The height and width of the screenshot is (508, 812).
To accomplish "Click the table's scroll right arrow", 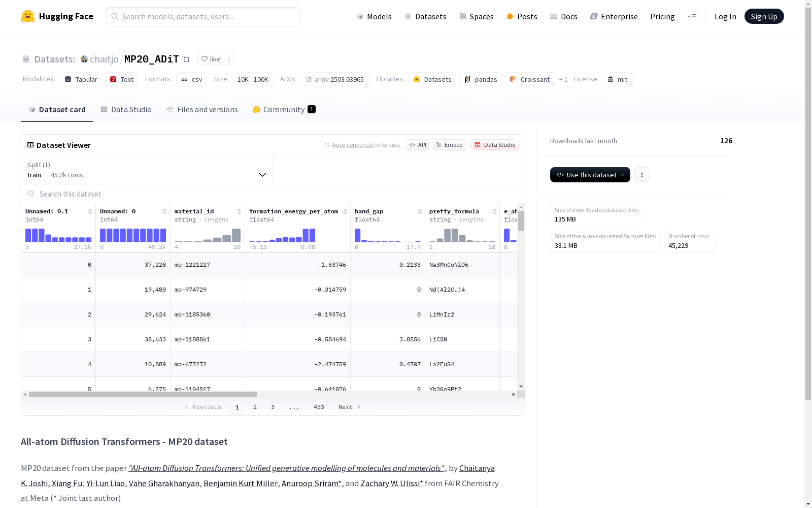I will tap(514, 394).
